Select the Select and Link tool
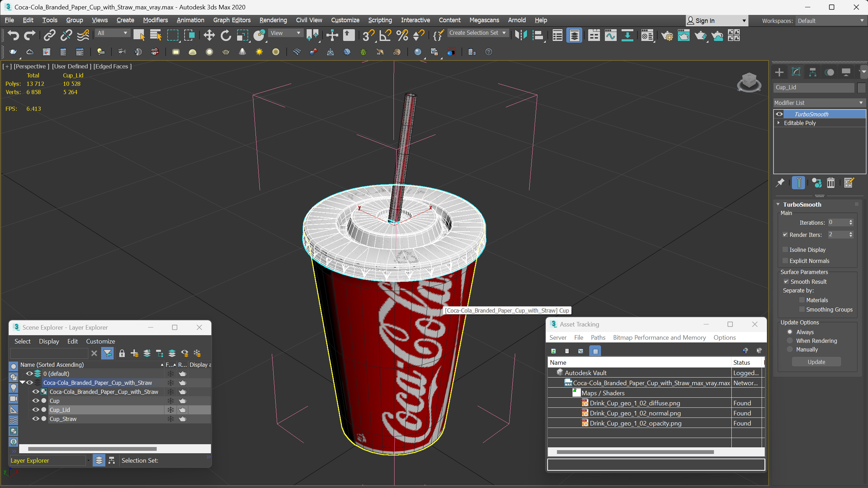This screenshot has width=868, height=488. tap(49, 35)
